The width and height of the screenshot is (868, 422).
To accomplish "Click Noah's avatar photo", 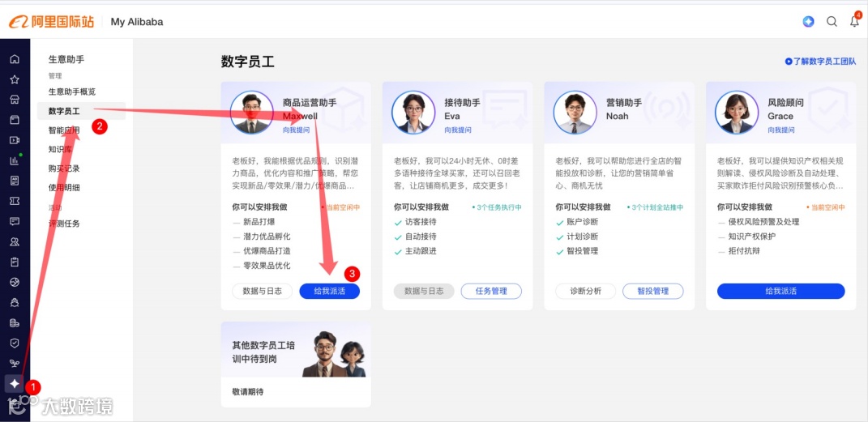I will pyautogui.click(x=575, y=113).
